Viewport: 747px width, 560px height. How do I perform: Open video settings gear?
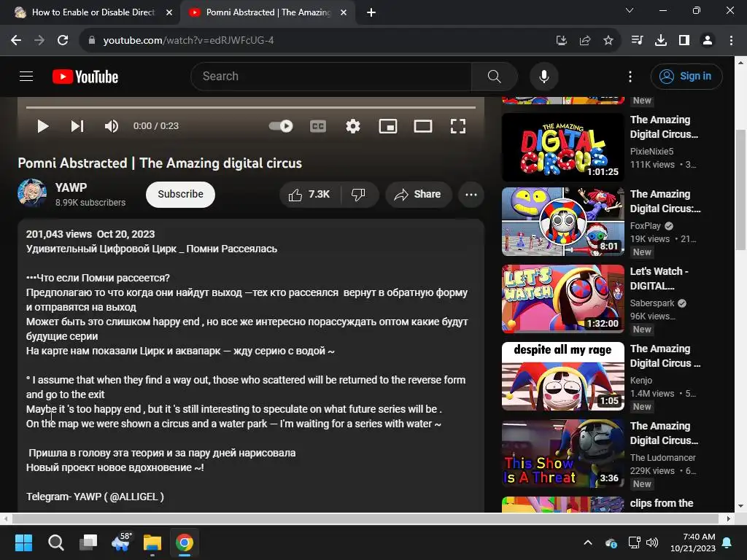pyautogui.click(x=353, y=126)
